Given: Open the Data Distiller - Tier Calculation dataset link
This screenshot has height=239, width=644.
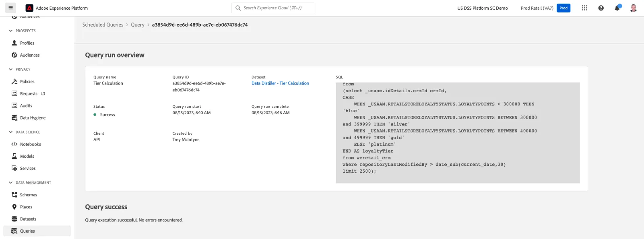Looking at the screenshot, I should tap(280, 84).
